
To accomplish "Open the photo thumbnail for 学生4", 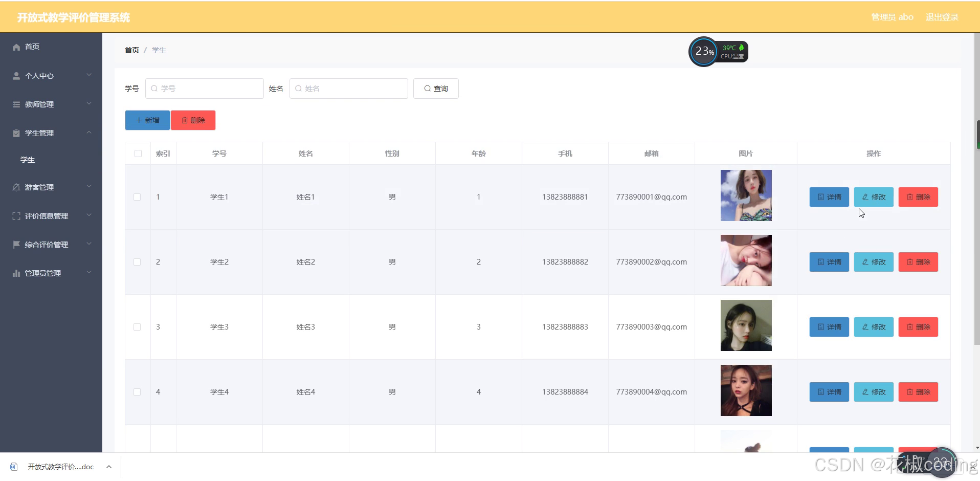I will click(x=746, y=390).
